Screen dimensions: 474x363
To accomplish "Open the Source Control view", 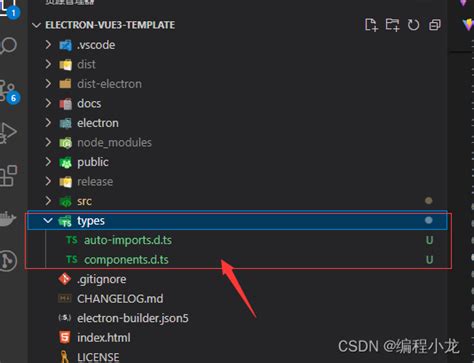I will click(x=8, y=90).
